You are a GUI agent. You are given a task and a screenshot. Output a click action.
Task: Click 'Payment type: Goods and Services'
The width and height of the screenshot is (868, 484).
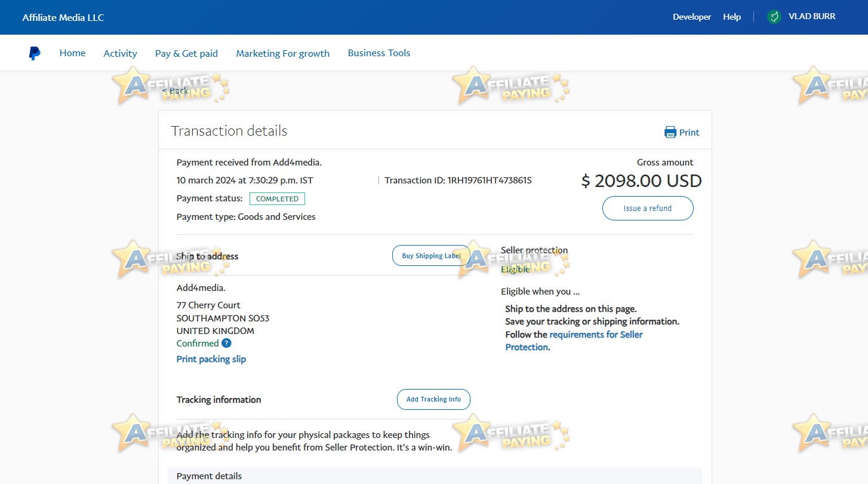tap(246, 217)
